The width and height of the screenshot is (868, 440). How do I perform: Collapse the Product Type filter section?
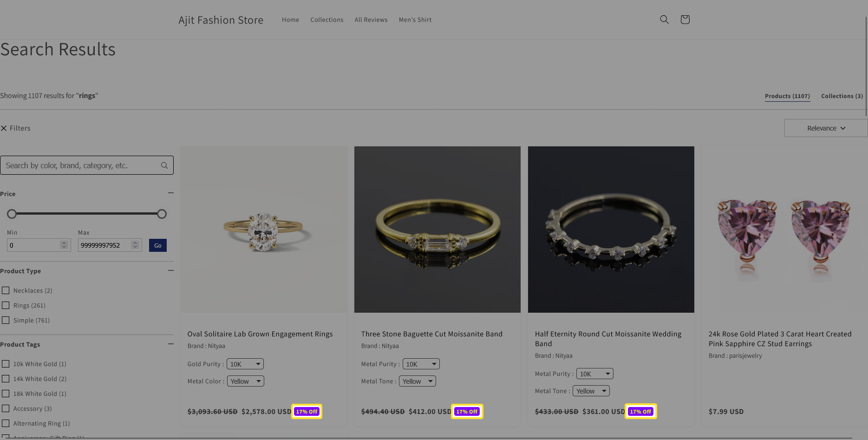pyautogui.click(x=170, y=270)
